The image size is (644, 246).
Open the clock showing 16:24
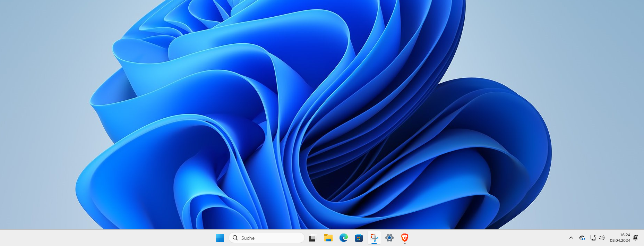pos(620,238)
